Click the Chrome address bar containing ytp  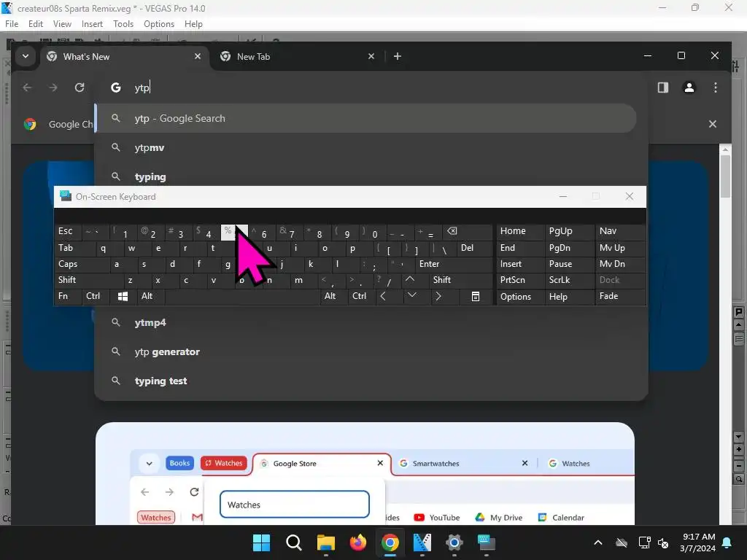[x=371, y=87]
